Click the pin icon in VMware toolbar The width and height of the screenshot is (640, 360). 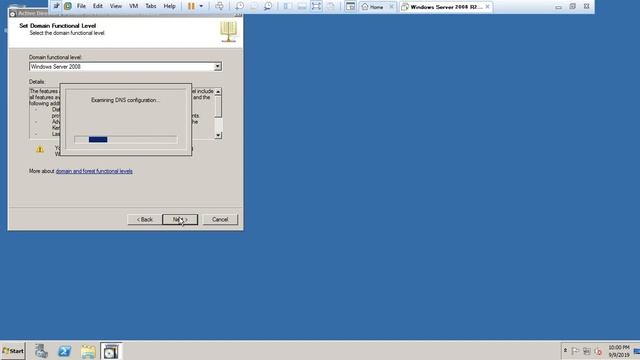[x=56, y=6]
